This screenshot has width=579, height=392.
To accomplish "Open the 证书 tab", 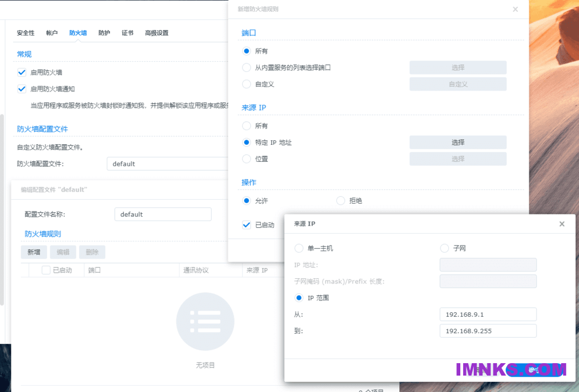I will tap(127, 33).
